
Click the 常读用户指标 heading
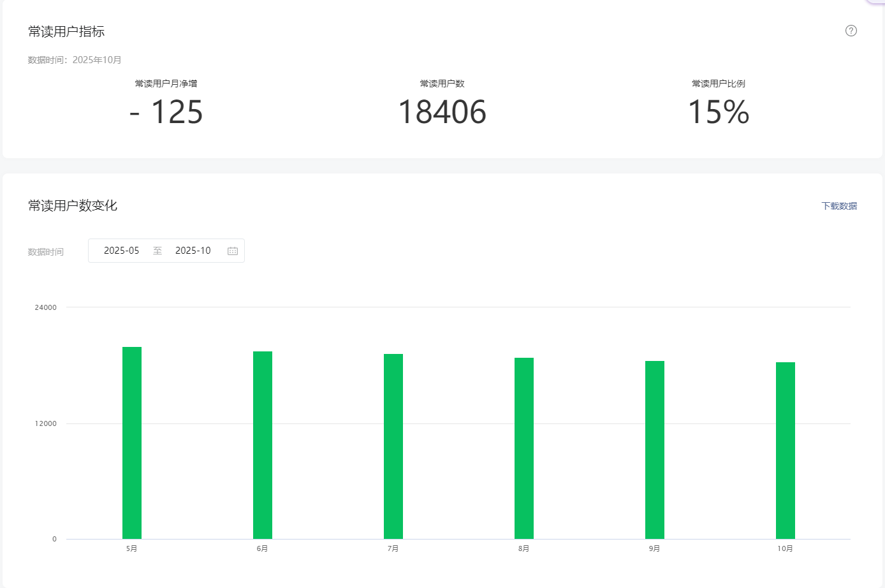click(66, 31)
